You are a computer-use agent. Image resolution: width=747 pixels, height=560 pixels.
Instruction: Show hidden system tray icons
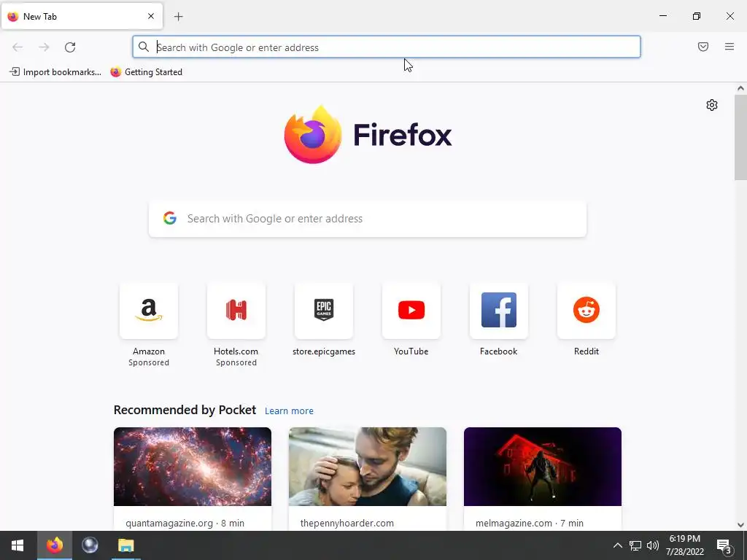(617, 545)
